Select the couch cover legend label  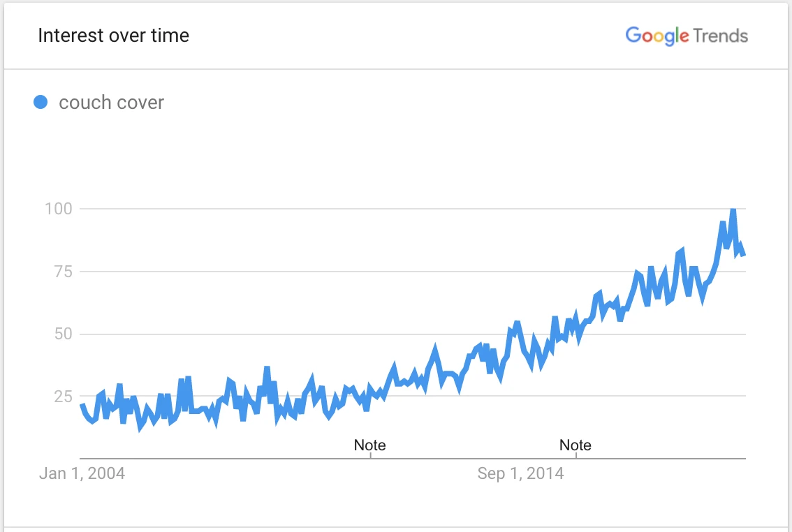pyautogui.click(x=112, y=103)
